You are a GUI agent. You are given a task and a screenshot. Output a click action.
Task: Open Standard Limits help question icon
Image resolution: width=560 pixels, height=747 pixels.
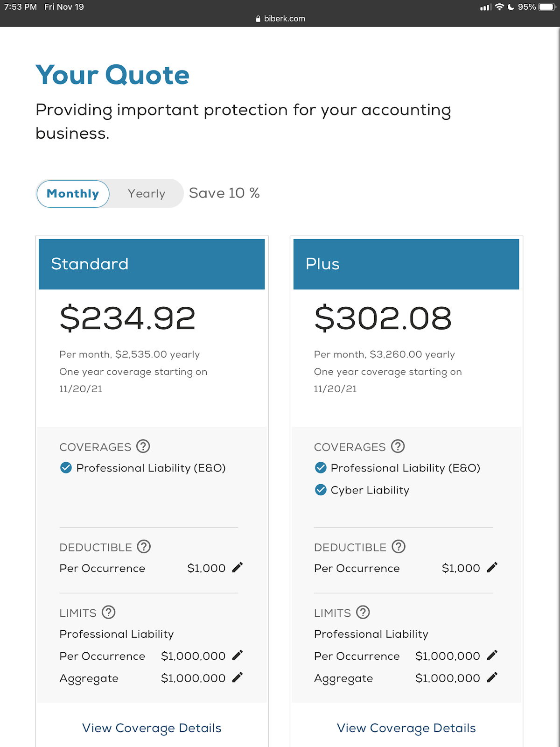point(109,612)
